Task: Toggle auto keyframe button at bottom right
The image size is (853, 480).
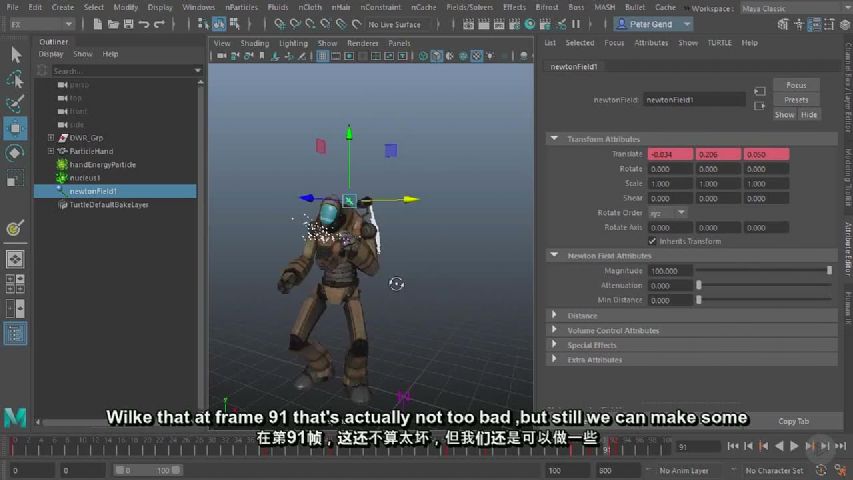Action: click(821, 470)
